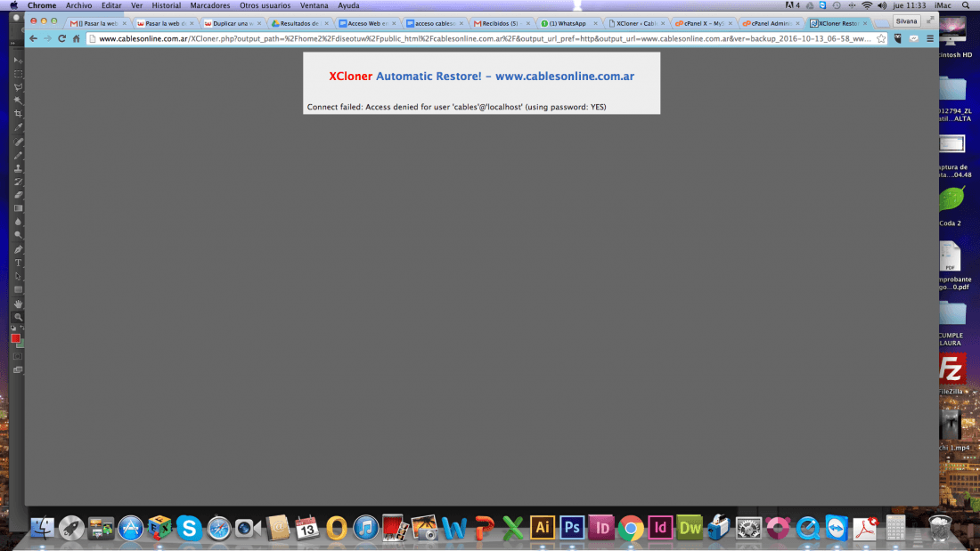Viewport: 980px width, 551px height.
Task: Launch Safari from the dock
Action: (x=219, y=528)
